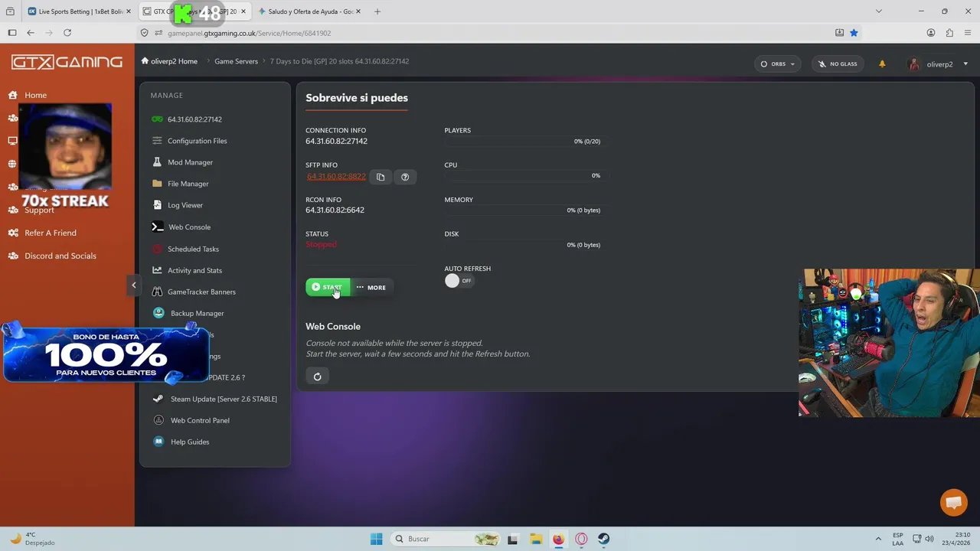The image size is (980, 551).
Task: Open Refer A Friend page
Action: (50, 233)
